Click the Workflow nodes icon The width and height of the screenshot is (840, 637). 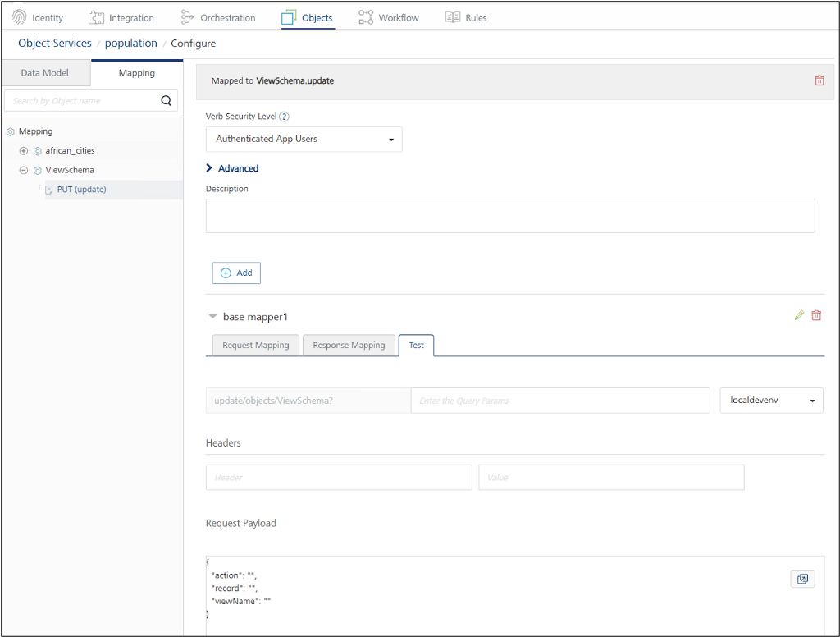tap(366, 17)
